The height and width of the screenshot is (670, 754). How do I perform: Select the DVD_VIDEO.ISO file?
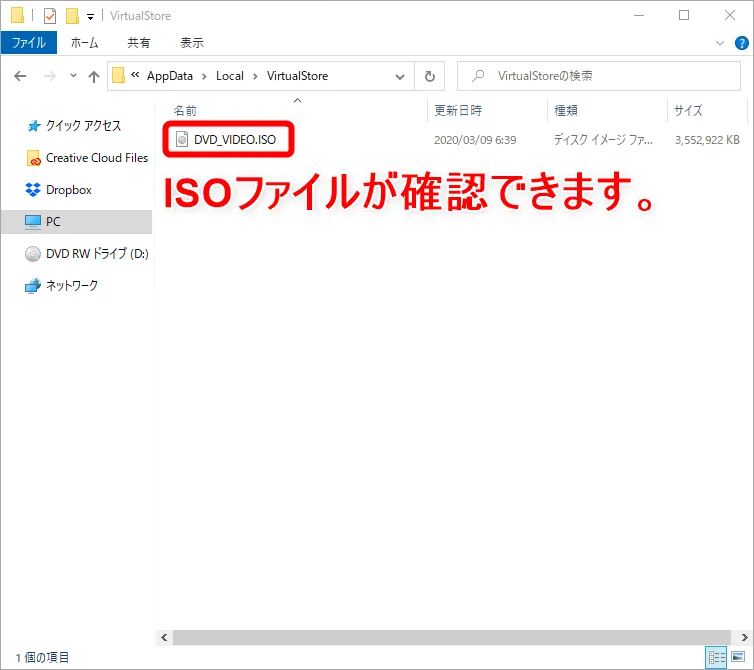[235, 140]
